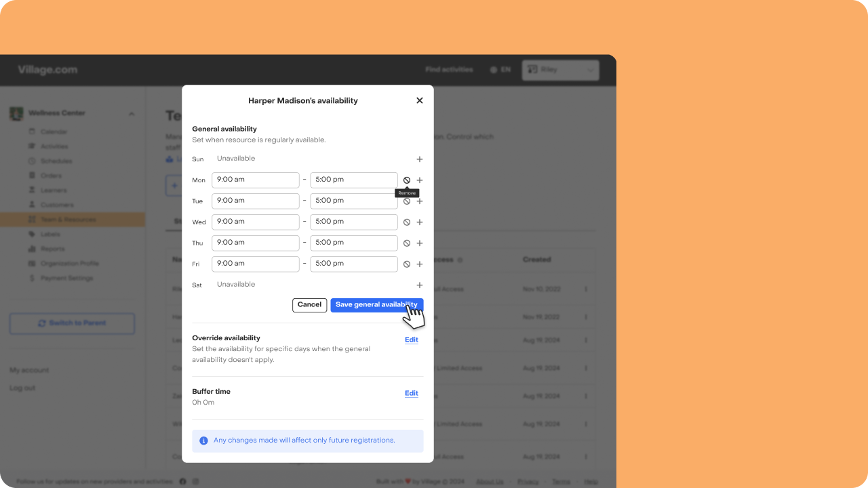Image resolution: width=868 pixels, height=488 pixels.
Task: Open Wednesday end time field
Action: point(354,222)
